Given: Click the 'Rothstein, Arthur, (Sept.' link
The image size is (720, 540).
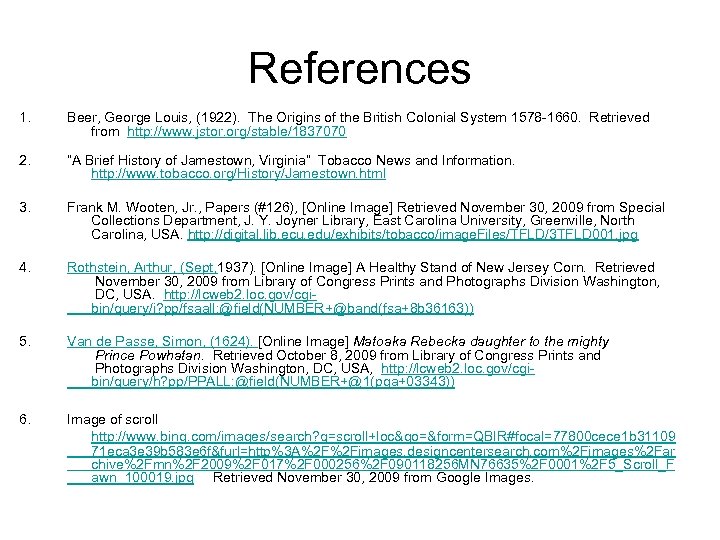Looking at the screenshot, I should click(x=142, y=267).
